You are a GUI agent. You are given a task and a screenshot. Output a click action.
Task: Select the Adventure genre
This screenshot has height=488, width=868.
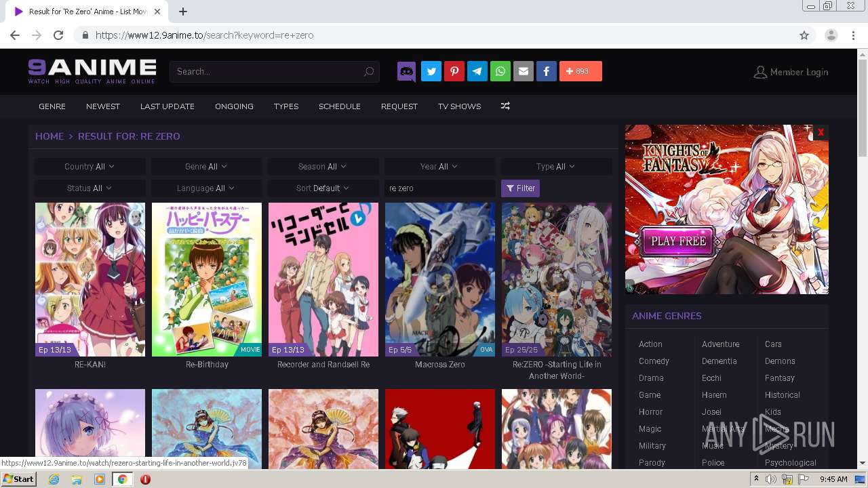point(720,344)
